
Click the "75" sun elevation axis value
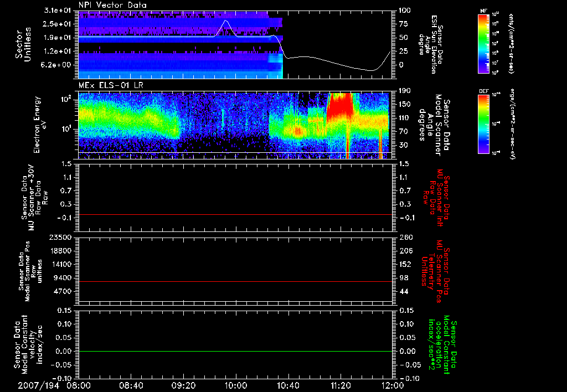click(x=403, y=24)
